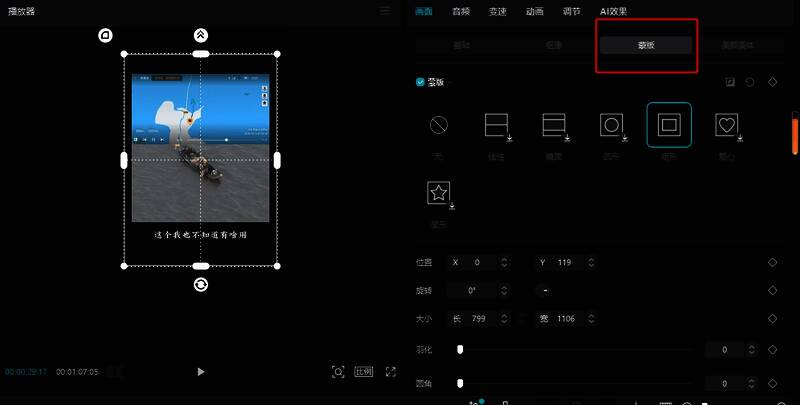Click the 长 length value 799
This screenshot has height=405, width=800.
tap(479, 318)
